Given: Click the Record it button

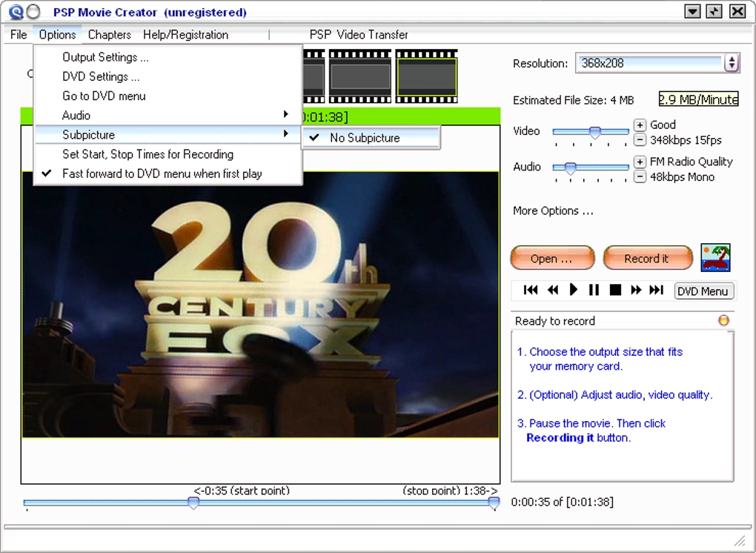Looking at the screenshot, I should (648, 258).
